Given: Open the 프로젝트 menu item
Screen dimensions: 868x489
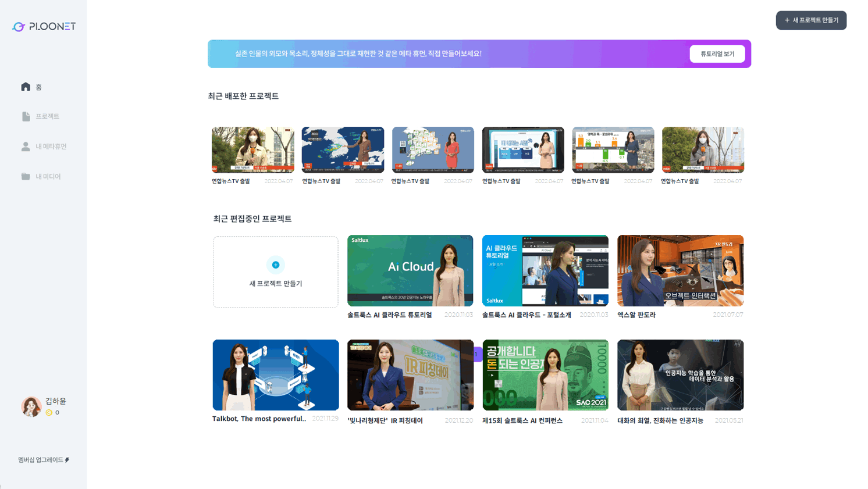Looking at the screenshot, I should coord(47,116).
